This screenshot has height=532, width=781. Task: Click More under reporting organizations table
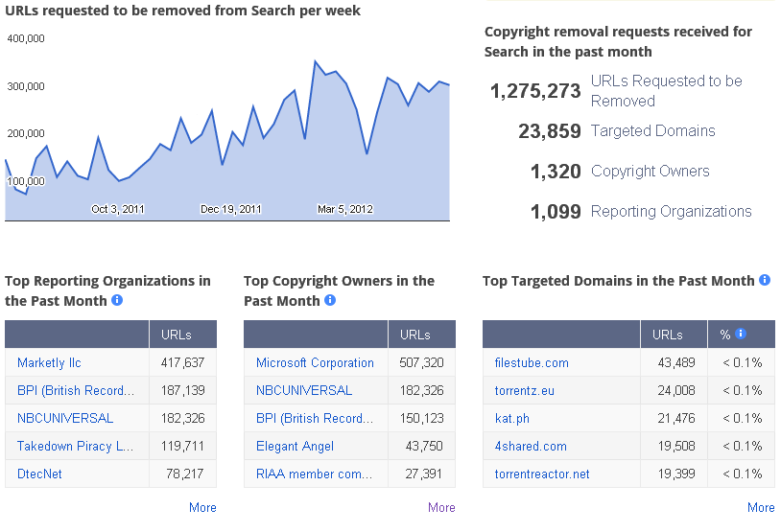(202, 508)
